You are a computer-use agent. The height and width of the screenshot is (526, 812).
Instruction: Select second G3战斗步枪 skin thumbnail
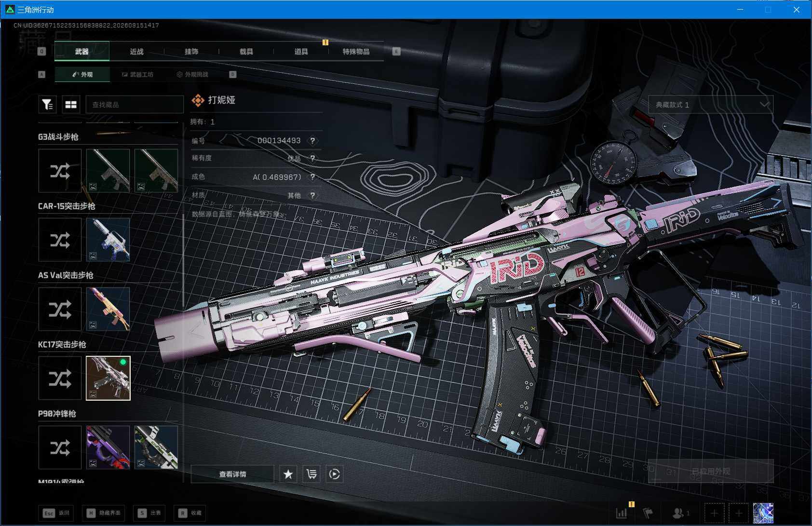(x=156, y=171)
